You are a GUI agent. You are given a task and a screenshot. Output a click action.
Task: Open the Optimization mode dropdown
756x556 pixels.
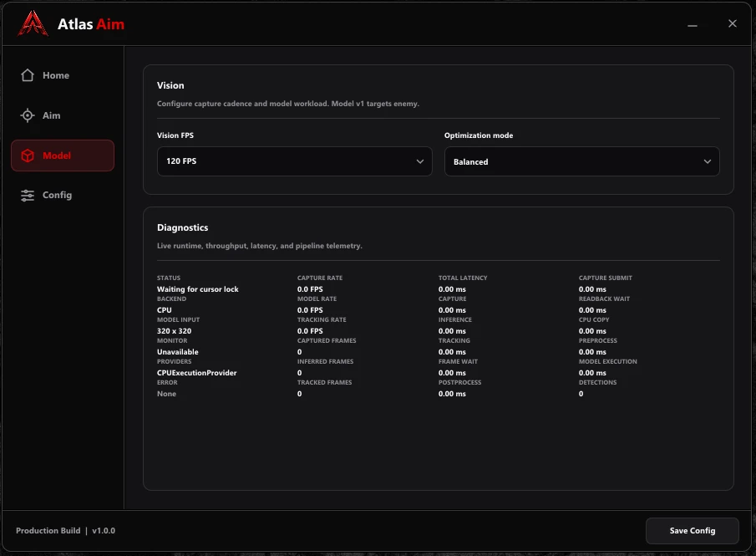click(x=582, y=161)
